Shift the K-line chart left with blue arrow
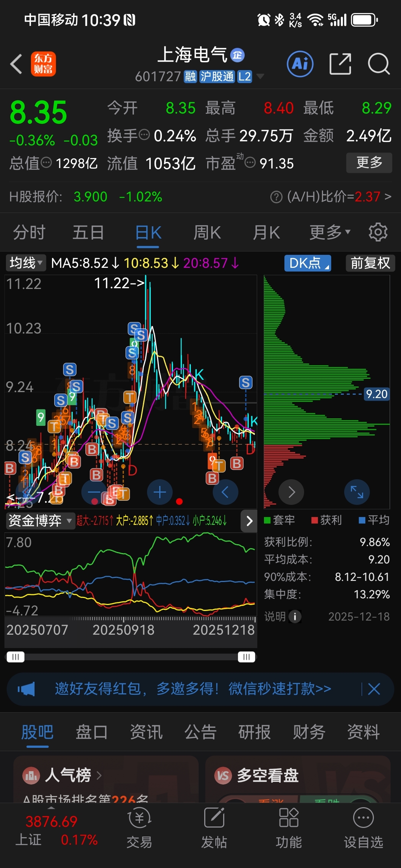 [x=225, y=492]
